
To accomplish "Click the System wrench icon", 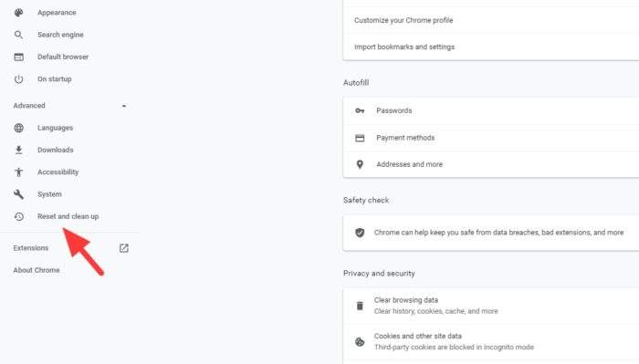I will pyautogui.click(x=19, y=194).
